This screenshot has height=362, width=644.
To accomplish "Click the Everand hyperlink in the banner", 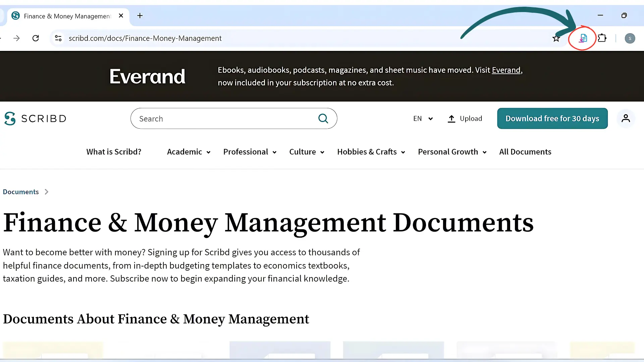I will [506, 70].
